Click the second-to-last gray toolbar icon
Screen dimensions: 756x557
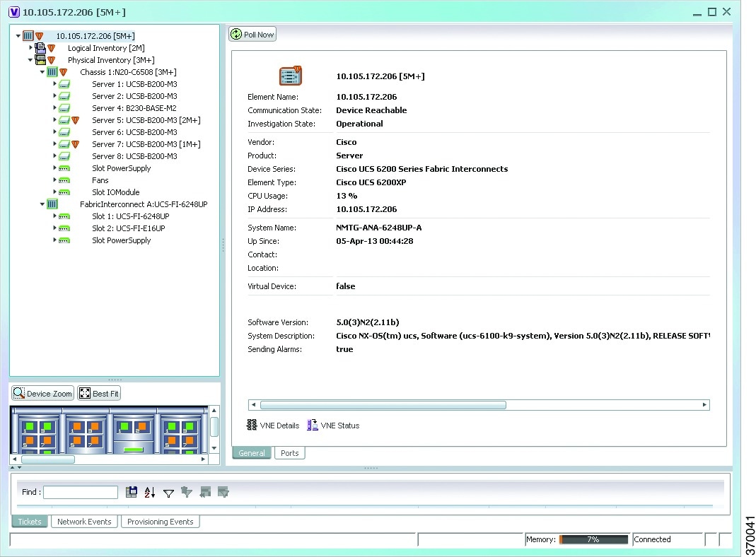(205, 492)
